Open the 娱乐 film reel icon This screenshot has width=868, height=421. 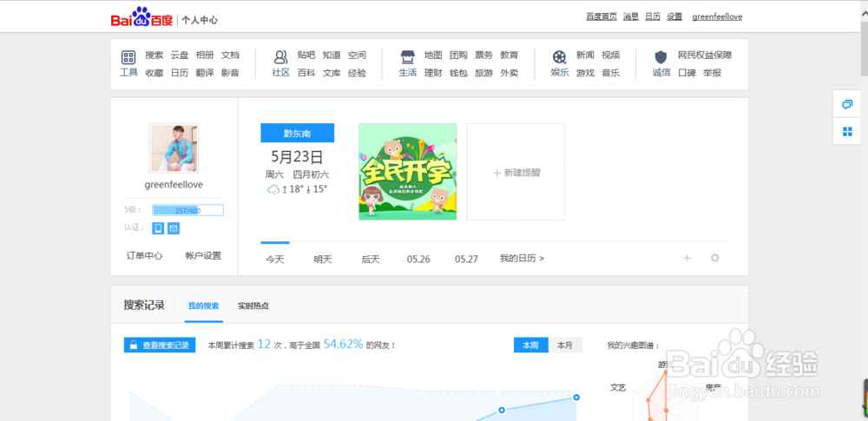[560, 57]
